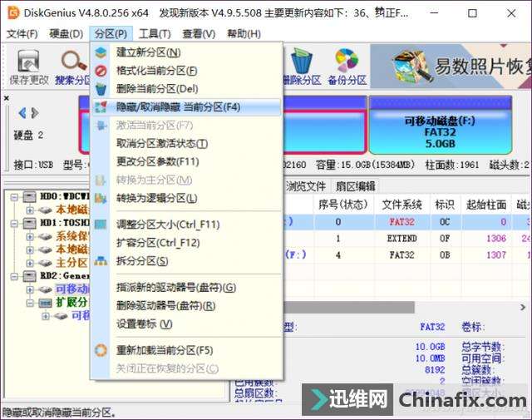Choose 格式化当前分区(F) from the menu
532x420 pixels.
(186, 71)
